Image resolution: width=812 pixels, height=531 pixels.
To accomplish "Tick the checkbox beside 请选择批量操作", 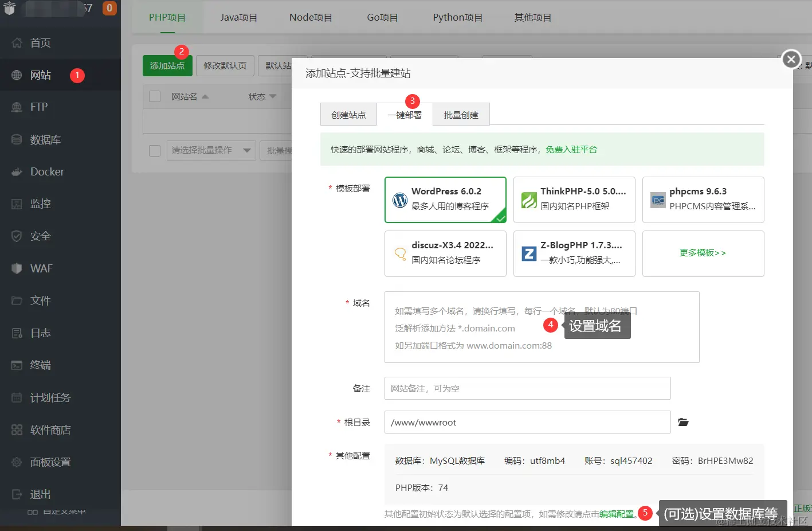I will [x=155, y=150].
